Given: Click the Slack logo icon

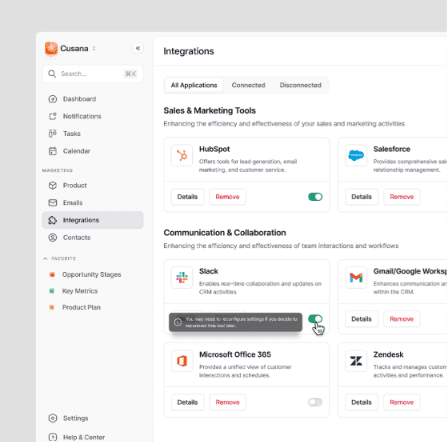Looking at the screenshot, I should point(182,277).
